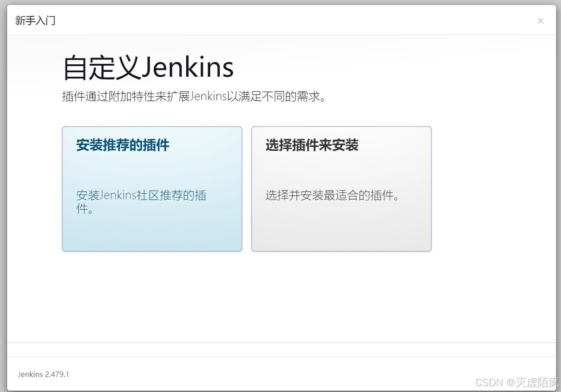Click the 选择并安装最适合的插件 description text
This screenshot has height=392, width=561.
pos(333,195)
